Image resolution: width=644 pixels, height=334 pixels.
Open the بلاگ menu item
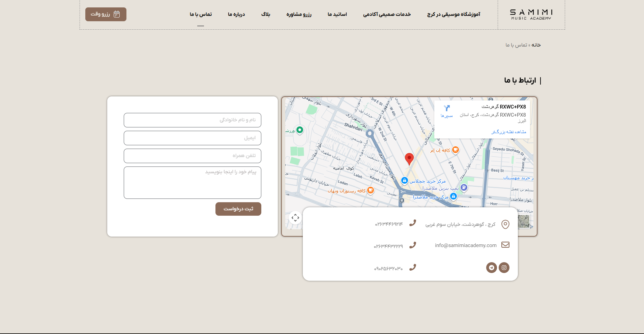(266, 14)
